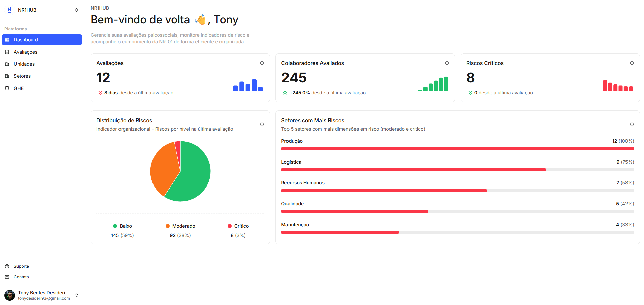Screen dimensions: 644x305
Task: Click info icon on Colaboradores Avaliados card
Action: click(x=447, y=63)
